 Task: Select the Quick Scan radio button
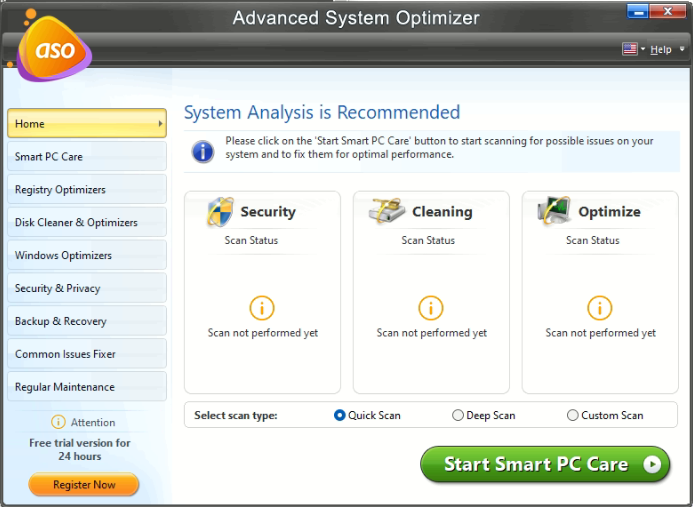pyautogui.click(x=339, y=416)
